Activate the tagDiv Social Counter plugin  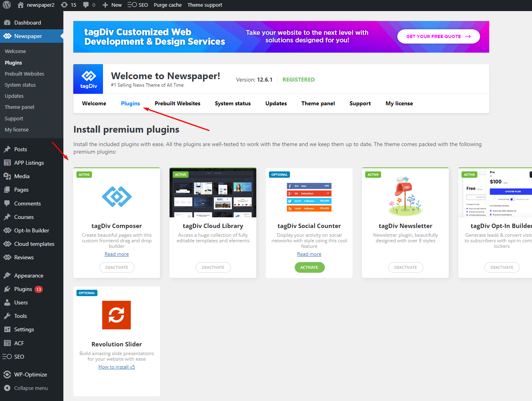tap(309, 268)
